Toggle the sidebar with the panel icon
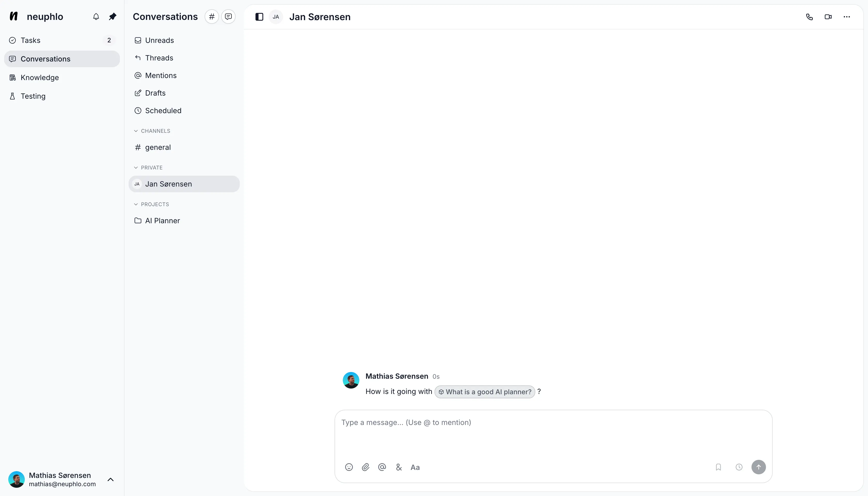This screenshot has height=496, width=868. pyautogui.click(x=259, y=16)
